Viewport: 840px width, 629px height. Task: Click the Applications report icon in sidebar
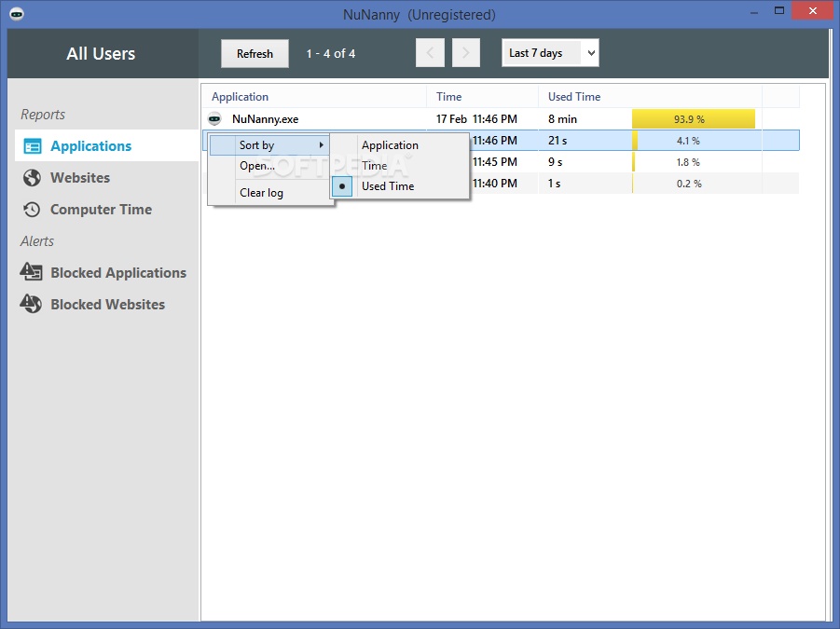click(33, 146)
